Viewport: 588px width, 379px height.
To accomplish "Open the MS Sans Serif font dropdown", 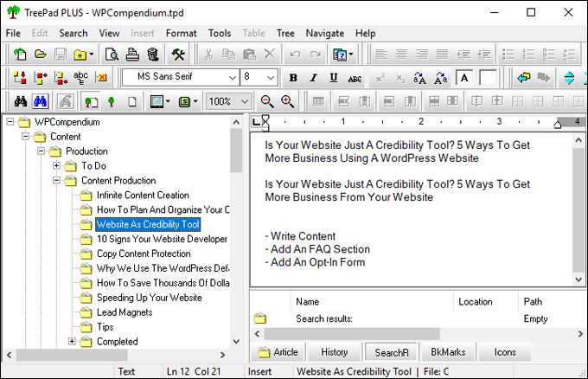I will tap(233, 78).
